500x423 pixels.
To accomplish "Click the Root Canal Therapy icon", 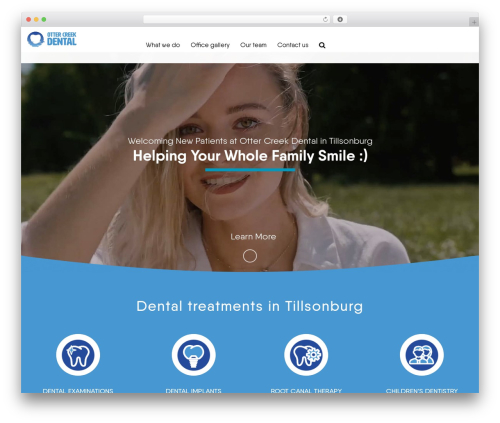I will point(306,355).
